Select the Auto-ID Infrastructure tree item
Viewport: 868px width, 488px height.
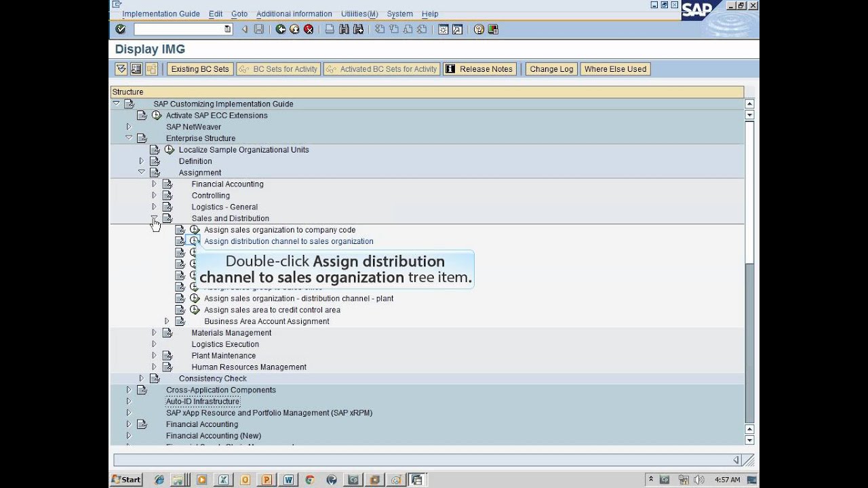(203, 401)
